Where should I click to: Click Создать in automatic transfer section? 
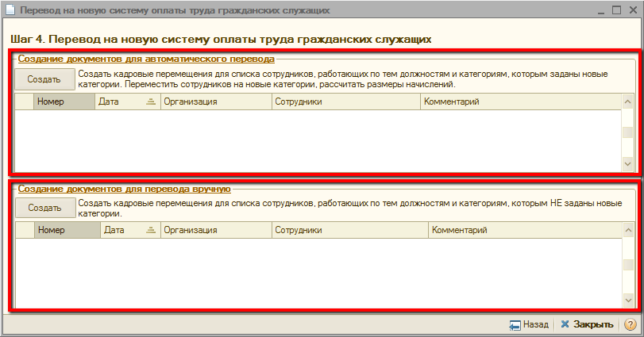coord(44,79)
